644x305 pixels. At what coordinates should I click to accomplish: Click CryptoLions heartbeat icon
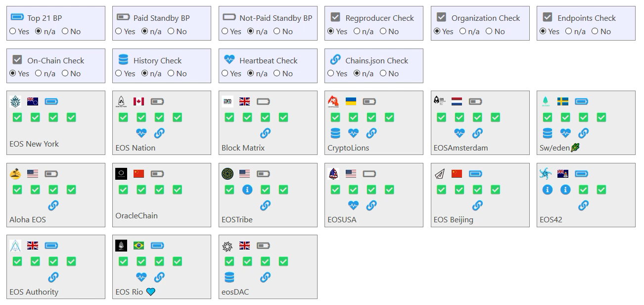353,133
